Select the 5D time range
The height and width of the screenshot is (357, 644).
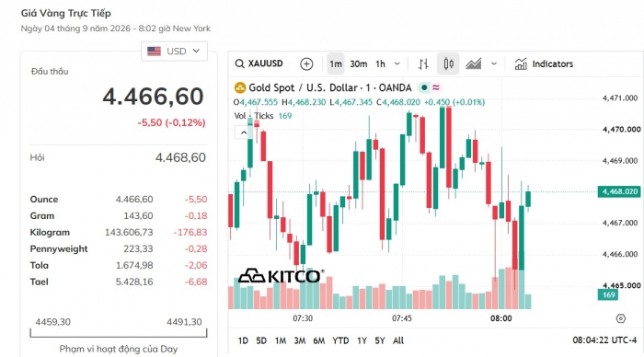261,340
